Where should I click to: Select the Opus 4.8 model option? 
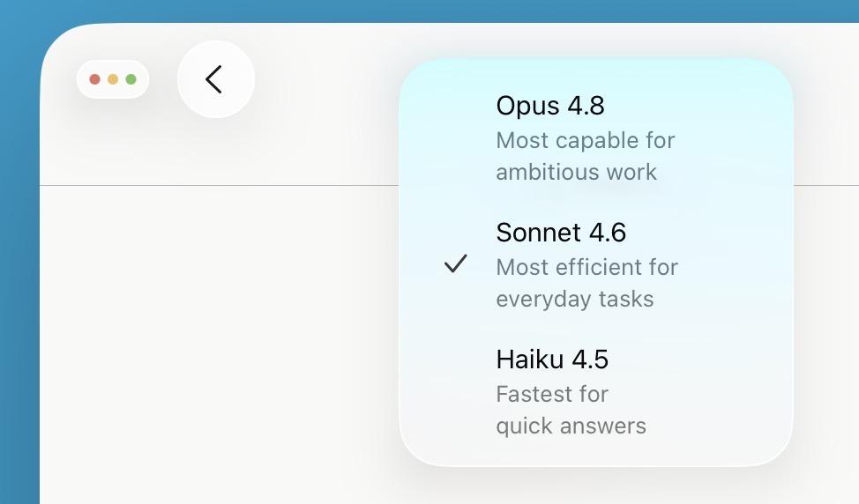pos(596,138)
